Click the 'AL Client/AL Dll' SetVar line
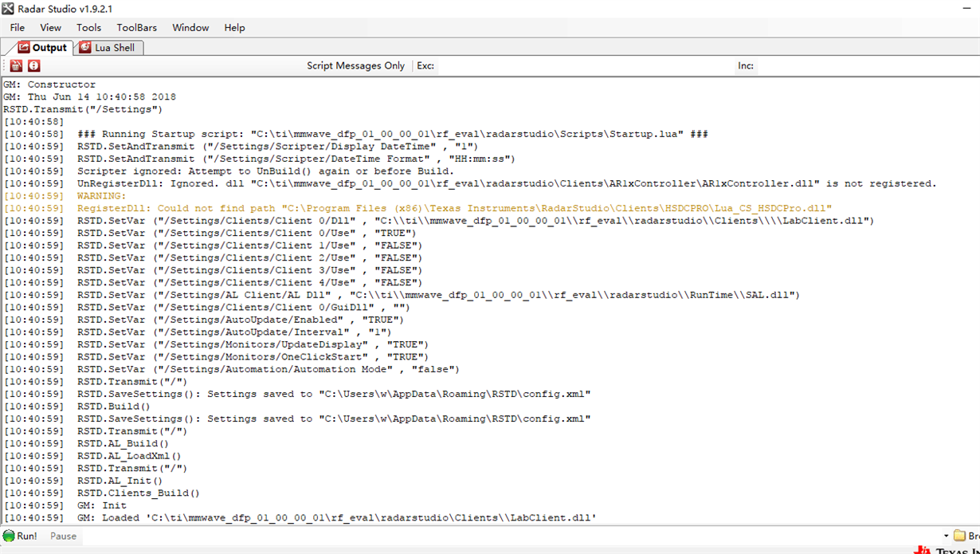The height and width of the screenshot is (554, 980). click(x=402, y=295)
